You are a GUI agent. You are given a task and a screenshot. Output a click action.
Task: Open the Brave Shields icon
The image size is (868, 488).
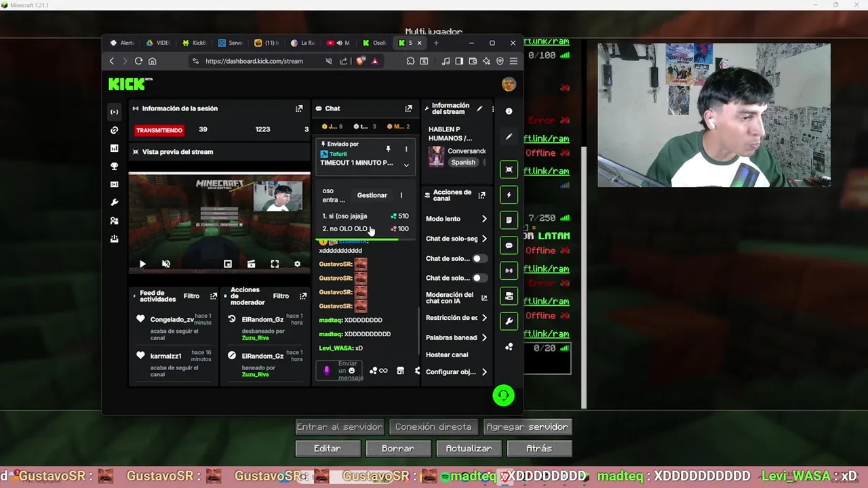360,61
